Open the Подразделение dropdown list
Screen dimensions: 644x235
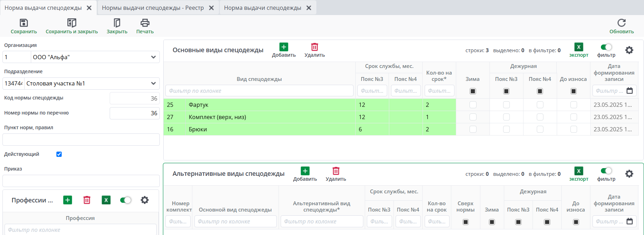click(x=153, y=83)
